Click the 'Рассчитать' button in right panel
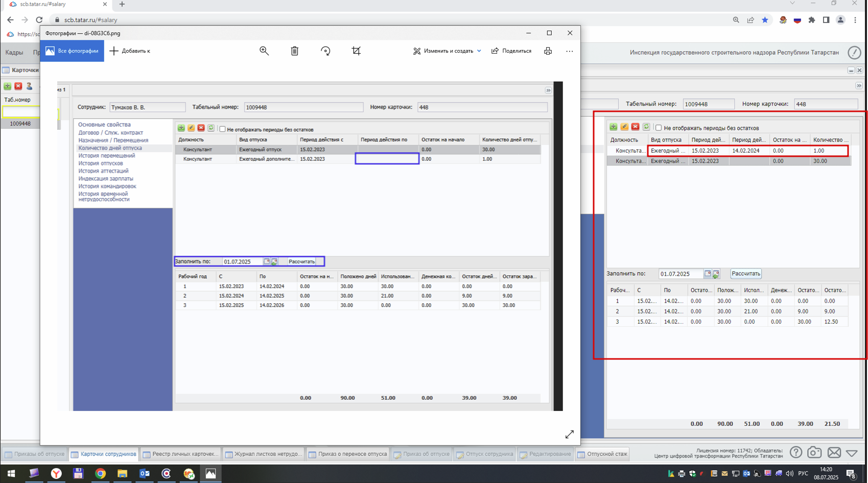This screenshot has height=483, width=868. [746, 274]
